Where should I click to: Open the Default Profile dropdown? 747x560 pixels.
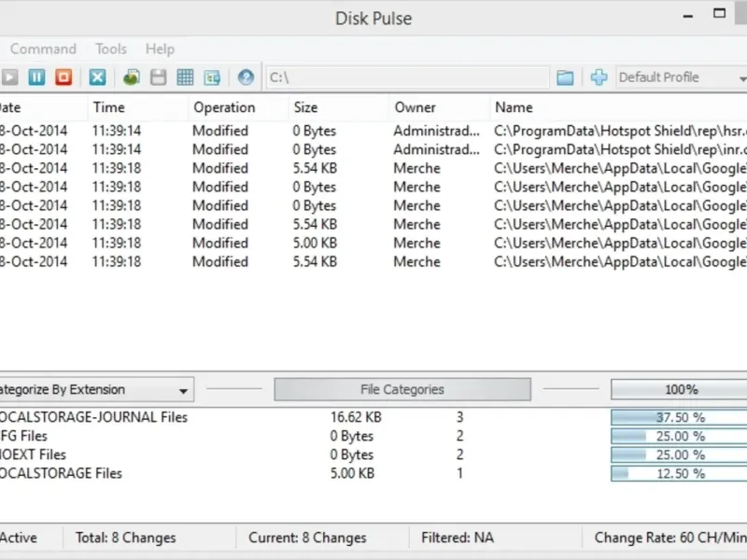point(682,77)
